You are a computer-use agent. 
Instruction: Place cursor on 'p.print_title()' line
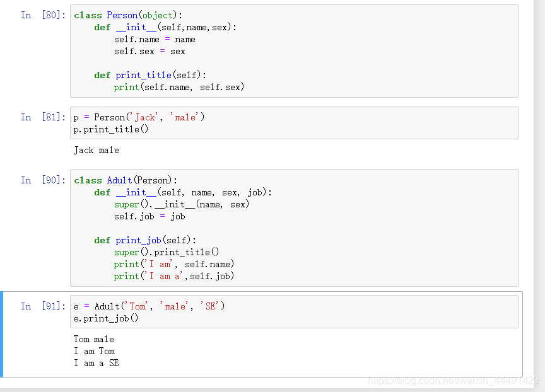111,129
